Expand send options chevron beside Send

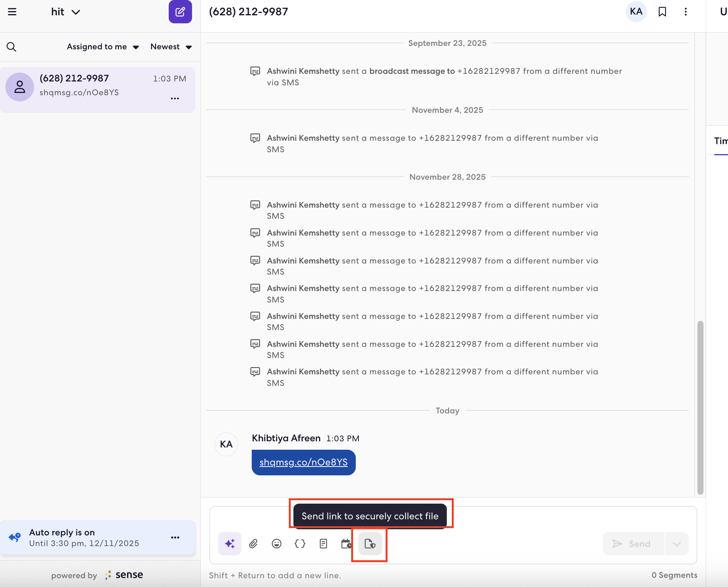pos(676,543)
